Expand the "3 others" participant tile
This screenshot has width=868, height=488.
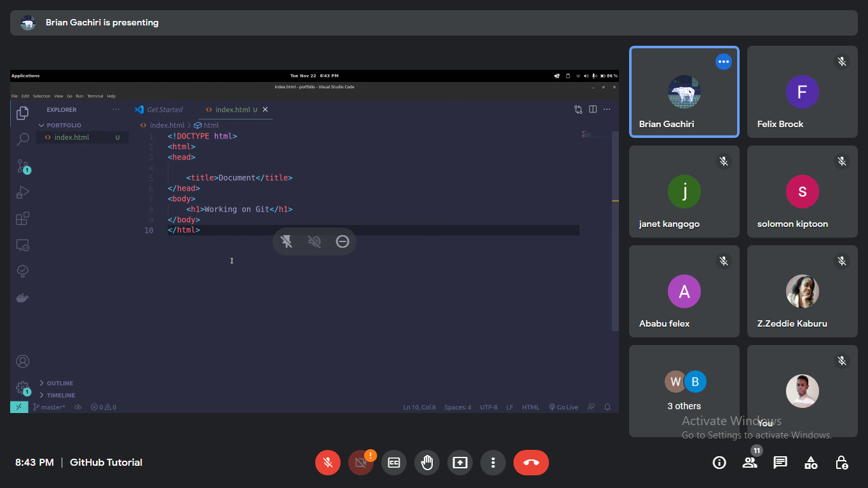(684, 391)
